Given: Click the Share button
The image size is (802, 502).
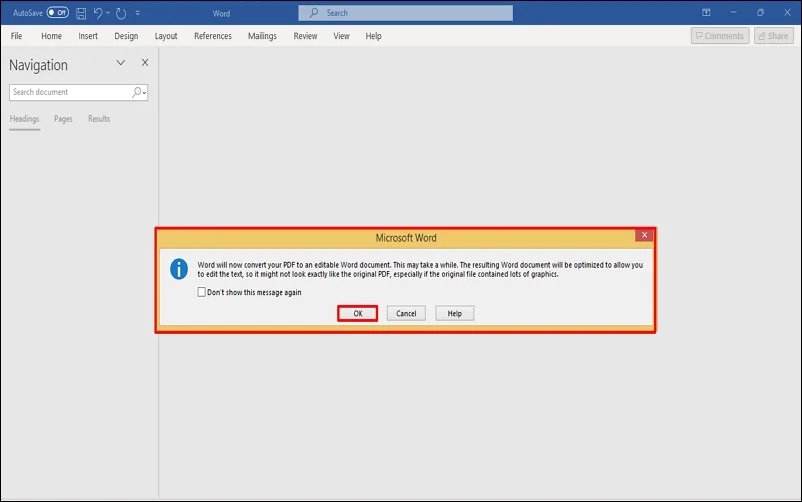Looking at the screenshot, I should (773, 36).
